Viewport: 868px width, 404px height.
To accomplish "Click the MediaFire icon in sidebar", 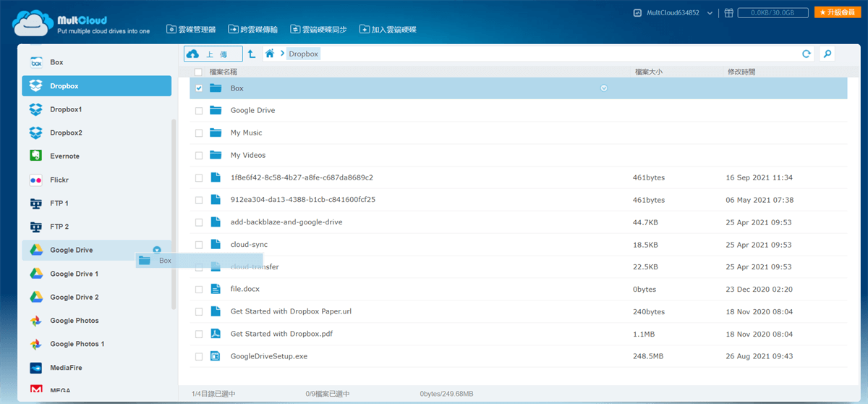I will click(35, 368).
